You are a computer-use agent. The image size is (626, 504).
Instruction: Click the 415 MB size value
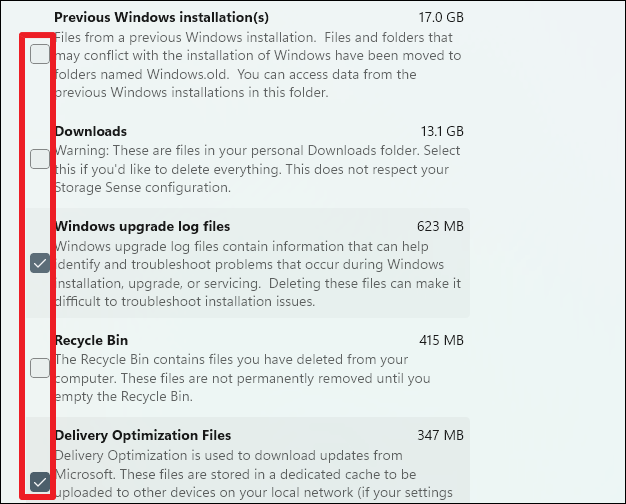[441, 340]
